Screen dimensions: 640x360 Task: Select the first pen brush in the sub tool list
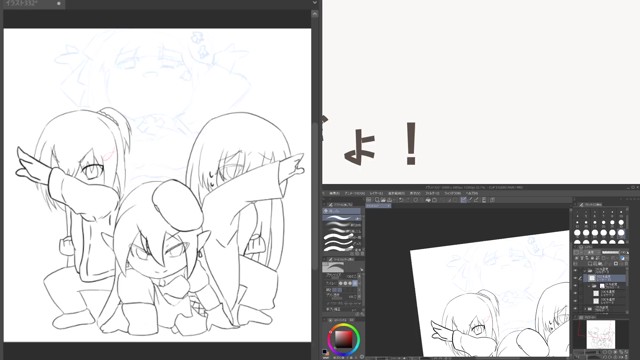[342, 218]
